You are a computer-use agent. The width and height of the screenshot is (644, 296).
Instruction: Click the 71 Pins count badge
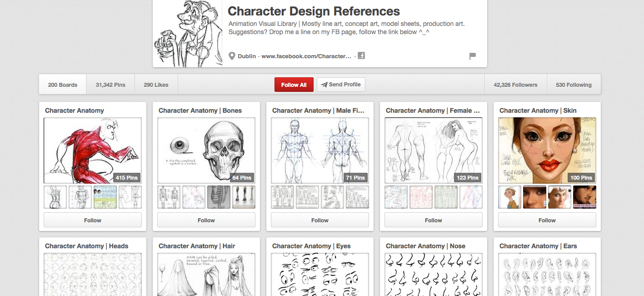click(355, 178)
